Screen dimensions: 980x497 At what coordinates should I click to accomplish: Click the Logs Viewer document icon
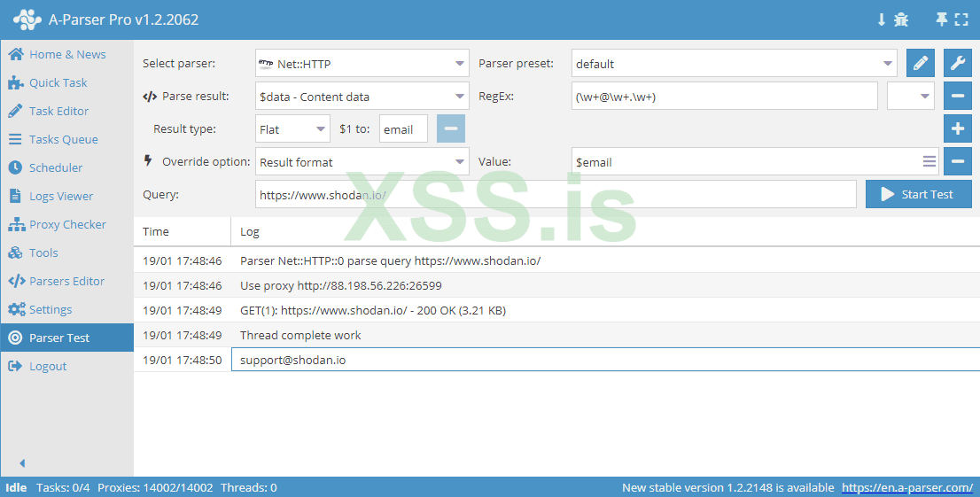click(x=16, y=196)
